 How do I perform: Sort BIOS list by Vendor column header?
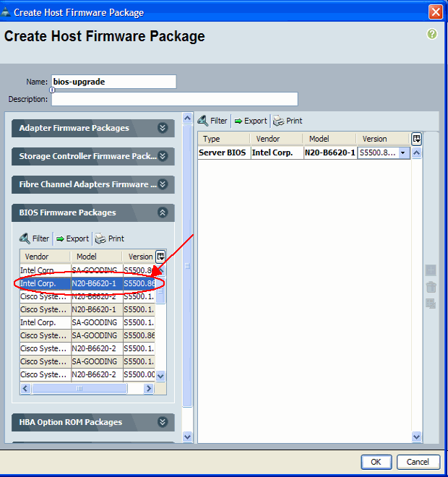(x=46, y=257)
